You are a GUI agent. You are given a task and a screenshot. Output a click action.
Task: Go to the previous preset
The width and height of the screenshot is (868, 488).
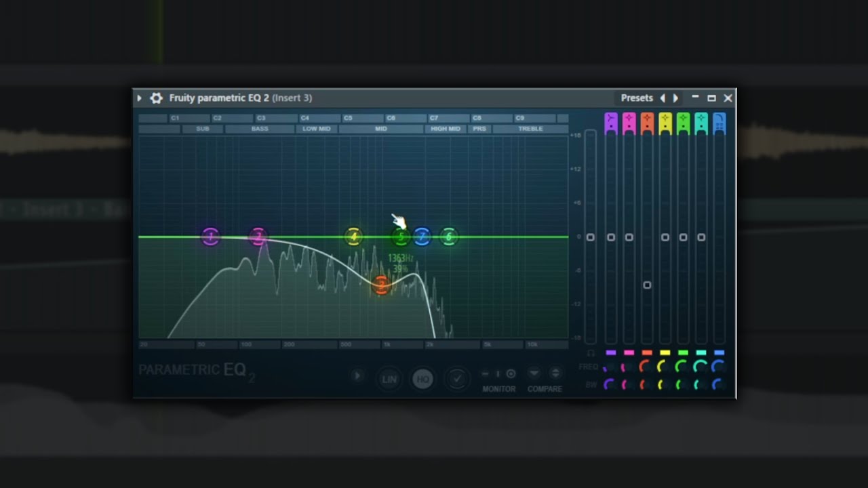(x=663, y=98)
